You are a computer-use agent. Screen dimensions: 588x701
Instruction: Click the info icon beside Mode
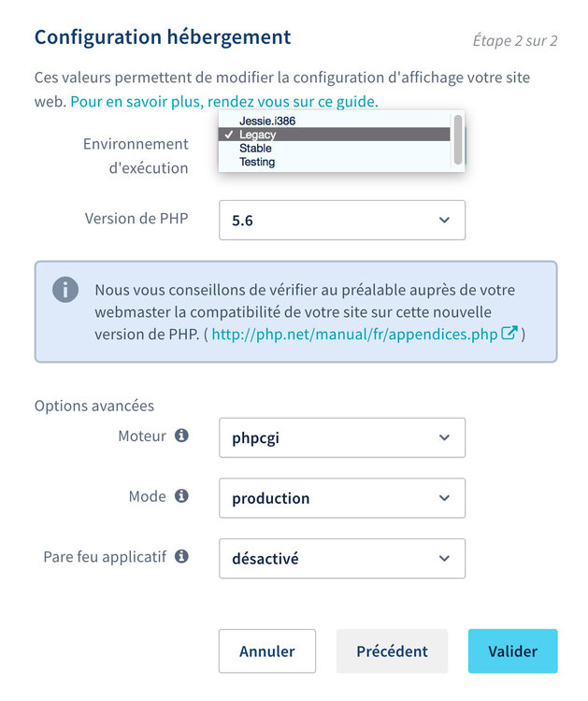pyautogui.click(x=181, y=496)
